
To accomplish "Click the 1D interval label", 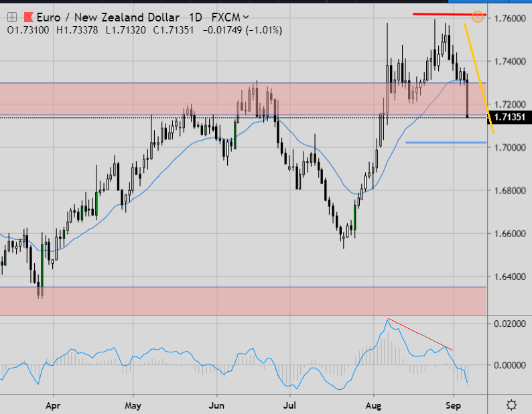I will tap(195, 17).
